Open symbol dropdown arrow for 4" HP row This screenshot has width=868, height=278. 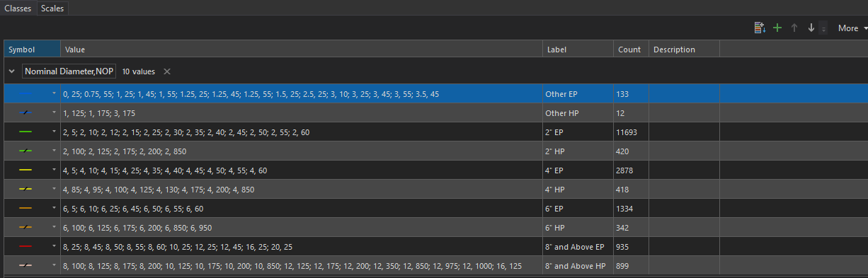[x=54, y=189]
